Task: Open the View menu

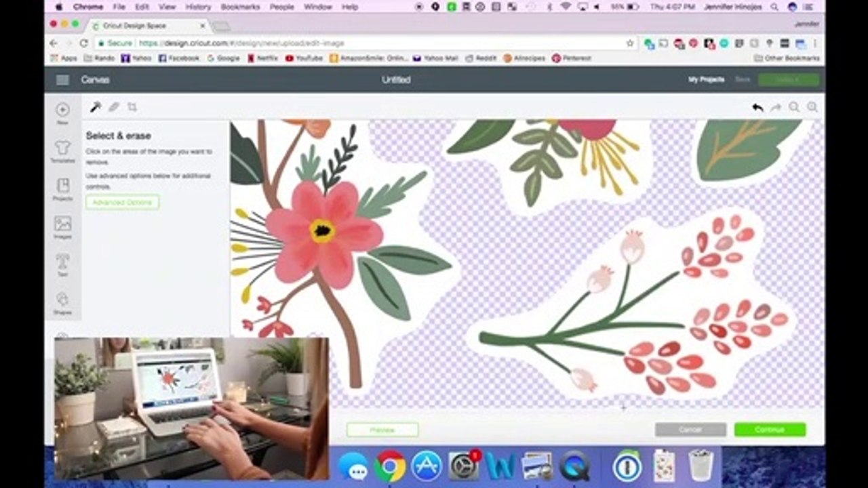Action: pos(167,7)
